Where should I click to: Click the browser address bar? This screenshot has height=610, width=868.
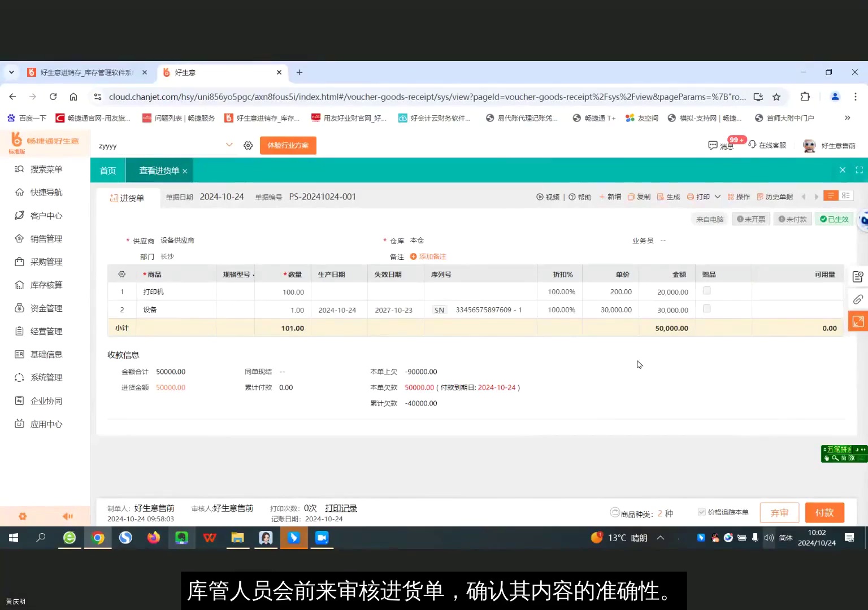pyautogui.click(x=396, y=97)
